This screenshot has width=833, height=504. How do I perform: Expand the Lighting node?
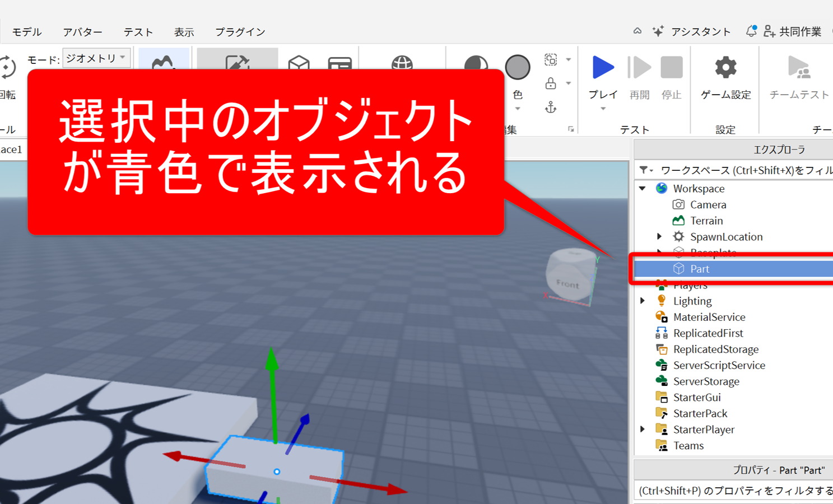pos(643,301)
